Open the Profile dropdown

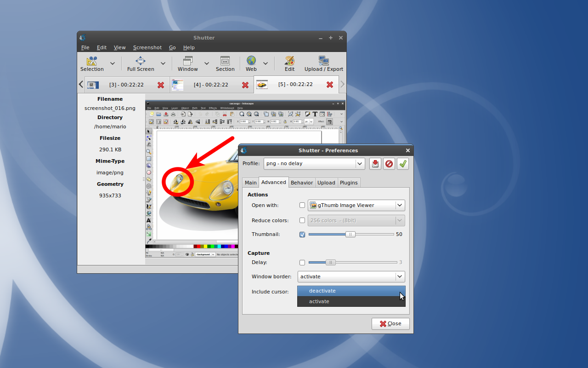click(x=314, y=164)
